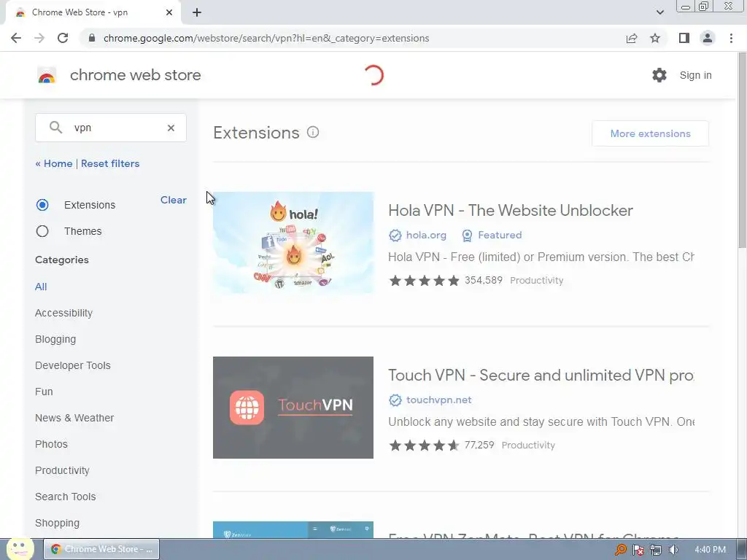This screenshot has height=560, width=747.
Task: Select the Accessibility category
Action: 64,313
